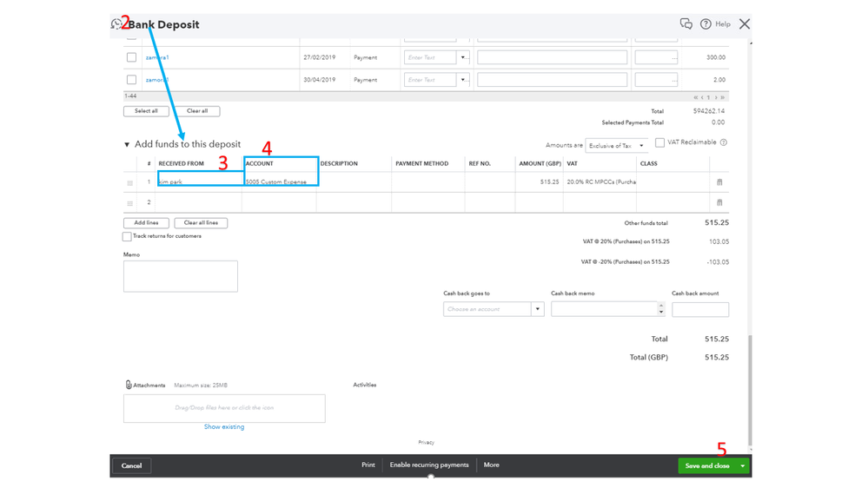Open the Show existing attachments link
Viewport: 868px width, 488px height.
pyautogui.click(x=224, y=426)
